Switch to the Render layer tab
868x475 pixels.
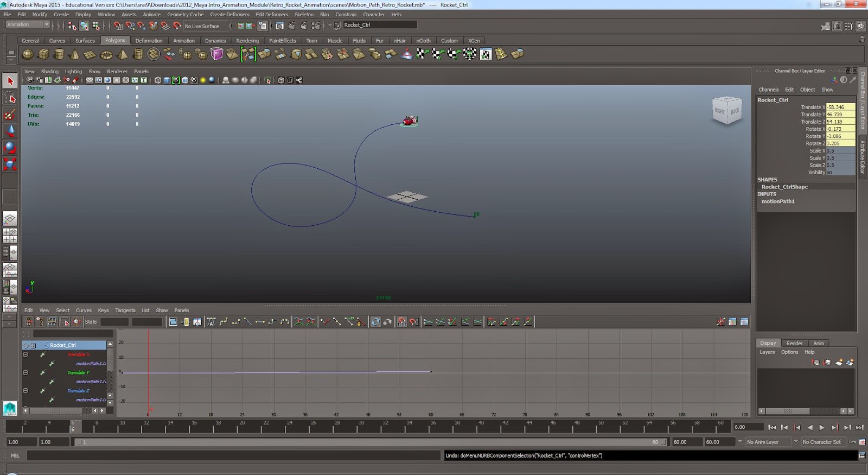click(794, 343)
